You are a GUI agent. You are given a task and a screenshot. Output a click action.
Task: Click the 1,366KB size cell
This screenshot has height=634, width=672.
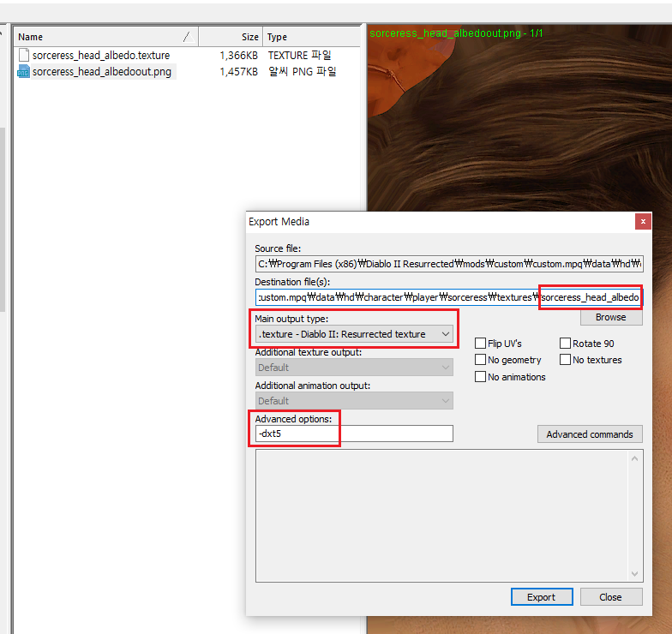[238, 55]
